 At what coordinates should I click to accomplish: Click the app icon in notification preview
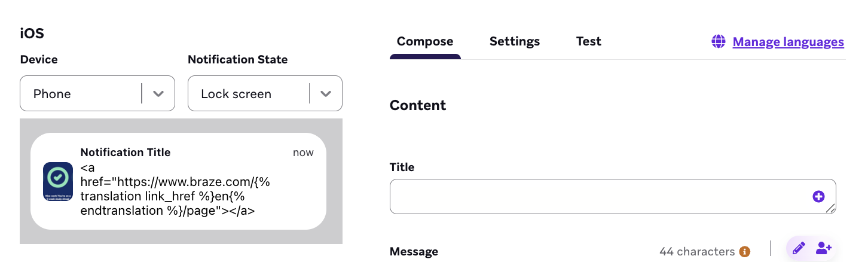point(58,181)
